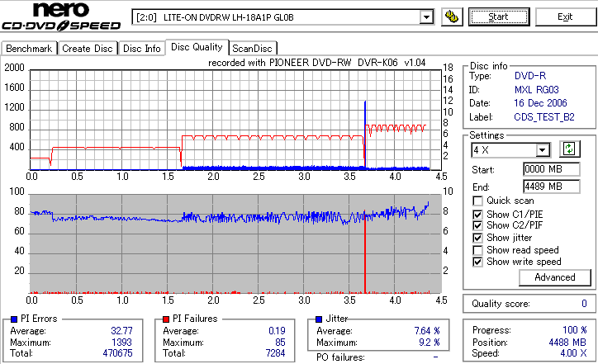Click disc type value DVD-R
This screenshot has height=364, width=598.
530,76
